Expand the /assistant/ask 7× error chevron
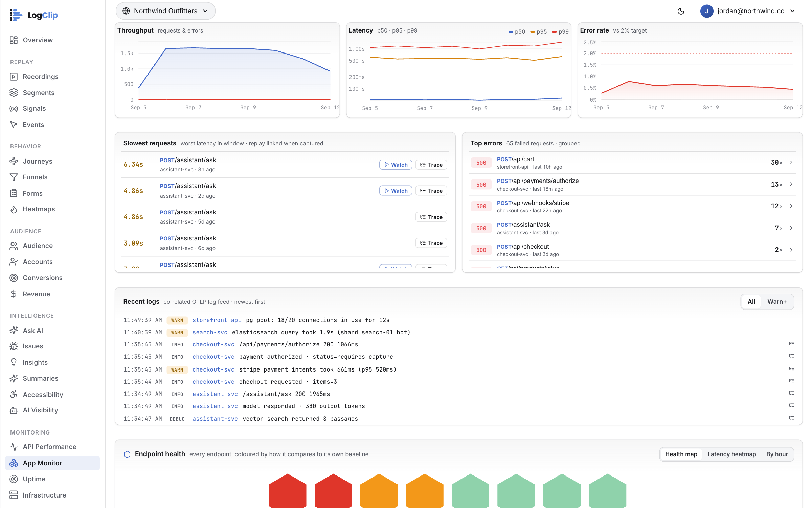Image resolution: width=812 pixels, height=508 pixels. tap(791, 228)
